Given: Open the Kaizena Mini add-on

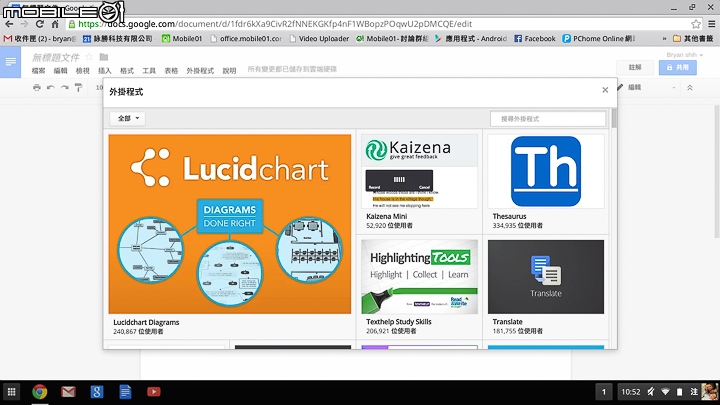Looking at the screenshot, I should (x=419, y=182).
